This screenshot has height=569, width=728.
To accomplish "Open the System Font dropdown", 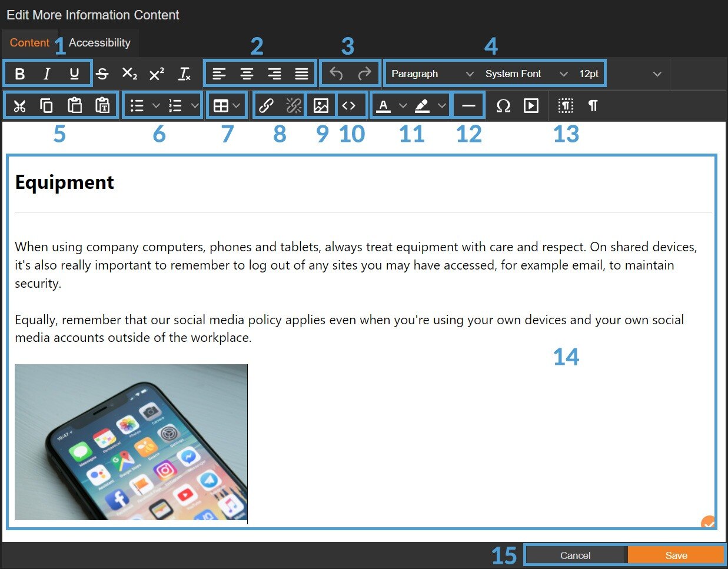I will tap(526, 74).
